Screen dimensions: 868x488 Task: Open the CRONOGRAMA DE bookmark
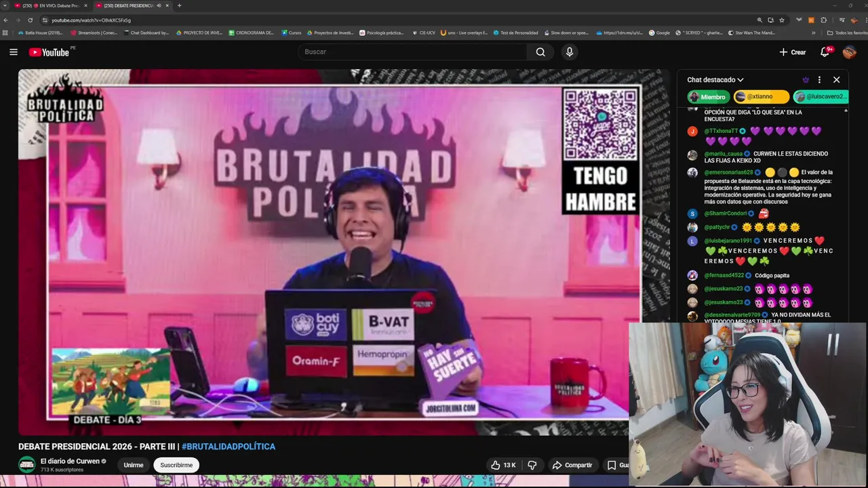pyautogui.click(x=252, y=33)
